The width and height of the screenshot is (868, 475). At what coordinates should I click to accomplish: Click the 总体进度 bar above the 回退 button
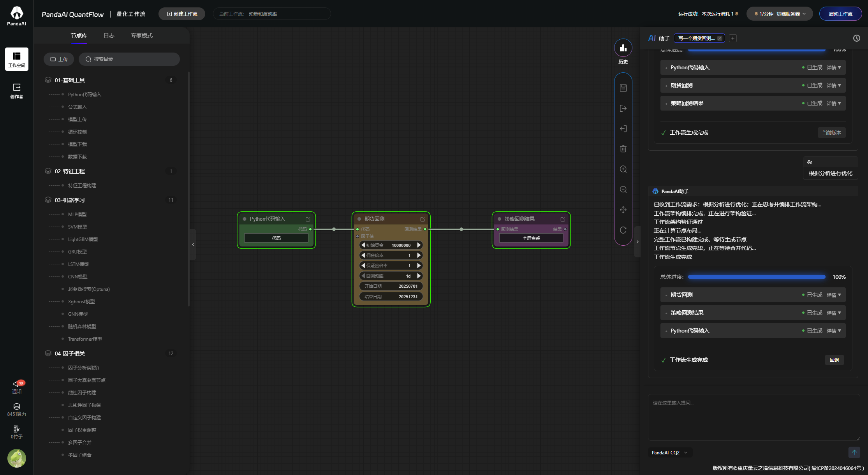tap(757, 277)
